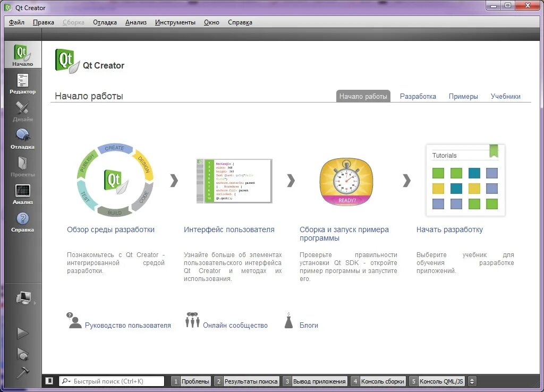This screenshot has width=544, height=392.
Task: Switch to the Учебники tab
Action: 506,97
